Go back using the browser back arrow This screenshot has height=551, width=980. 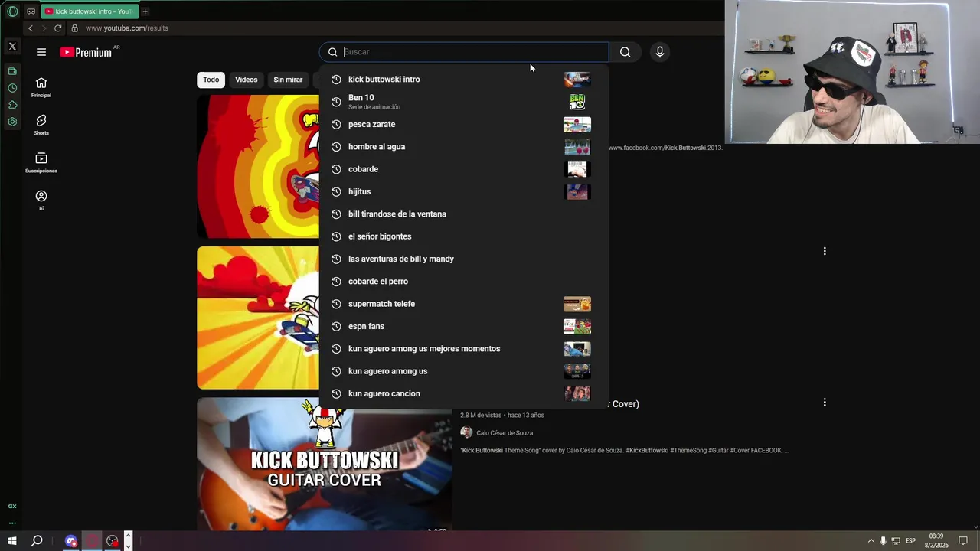click(31, 28)
